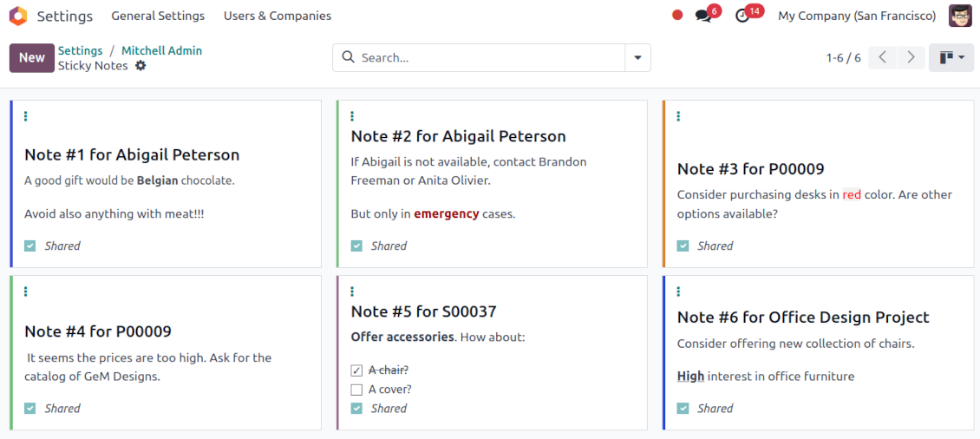Open the Users & Companies menu
980x439 pixels.
pos(278,16)
